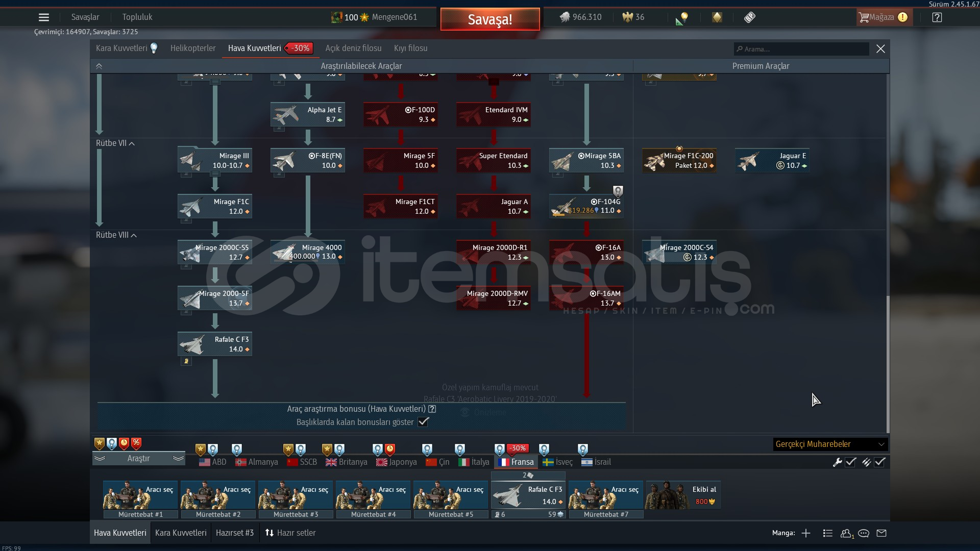Open the list icon in the bottom right

click(x=828, y=533)
